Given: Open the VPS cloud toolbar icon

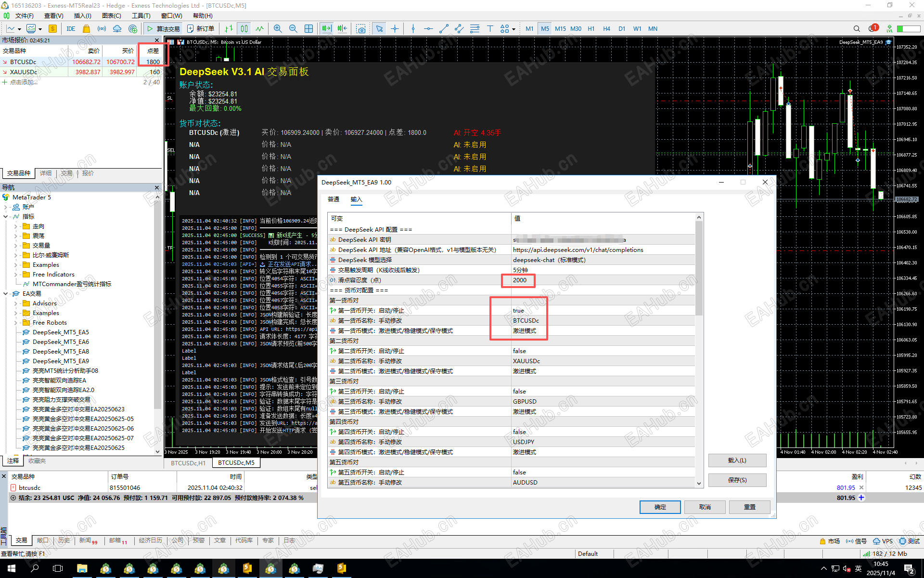Looking at the screenshot, I should point(117,29).
